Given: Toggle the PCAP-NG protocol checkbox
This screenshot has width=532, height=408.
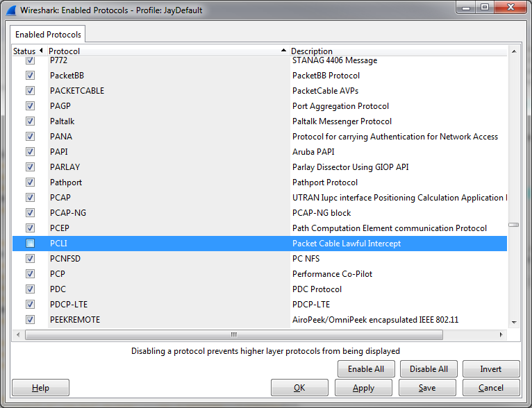Looking at the screenshot, I should [30, 212].
